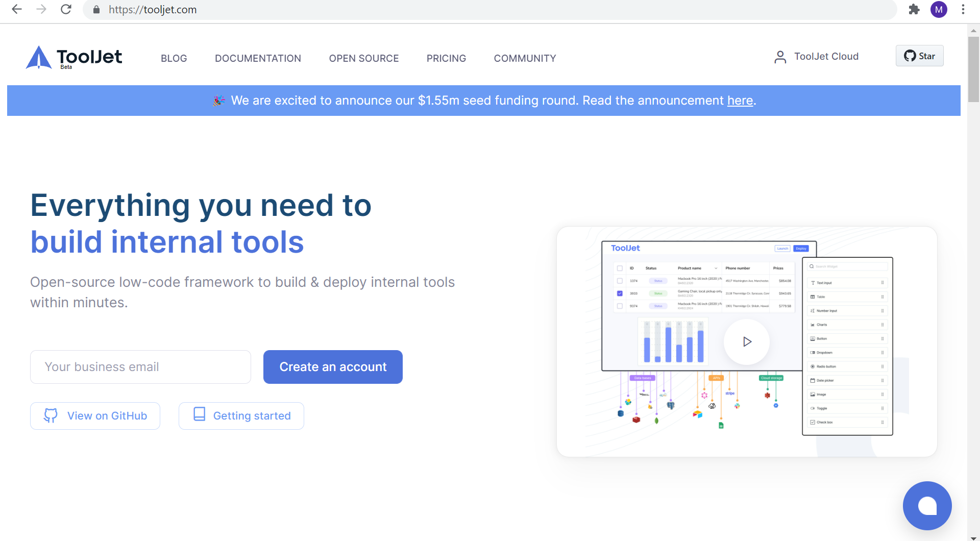Open the BLOG menu item
This screenshot has height=541, width=980.
(x=174, y=58)
